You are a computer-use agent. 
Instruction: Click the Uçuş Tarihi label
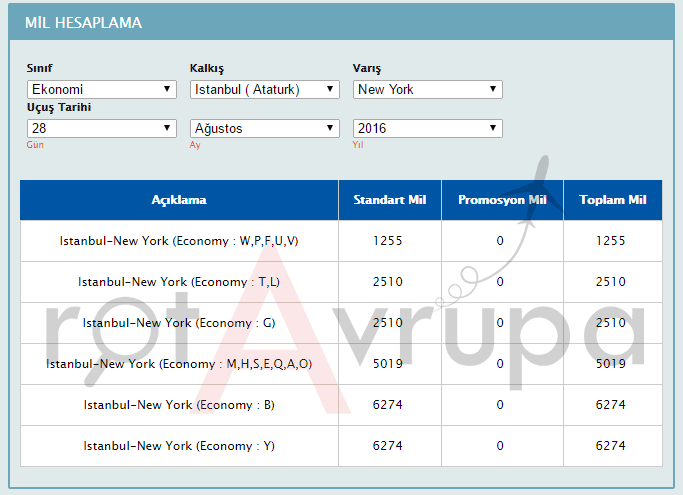60,107
